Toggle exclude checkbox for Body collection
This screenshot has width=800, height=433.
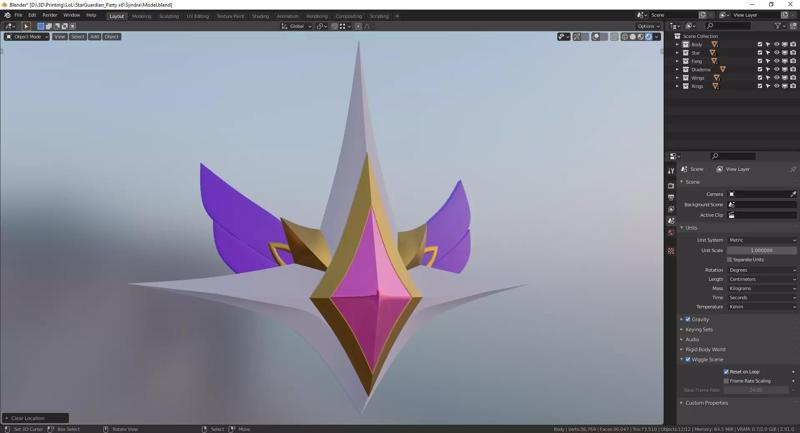(760, 44)
